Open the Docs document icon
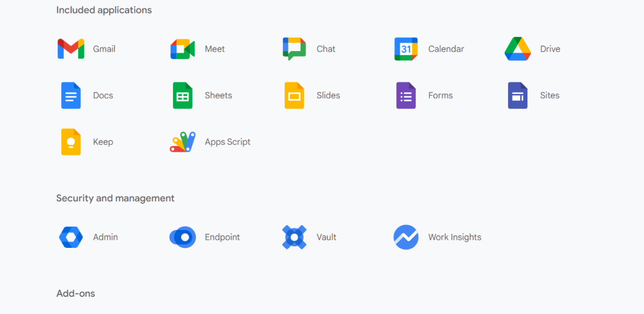This screenshot has height=314, width=644. point(70,95)
